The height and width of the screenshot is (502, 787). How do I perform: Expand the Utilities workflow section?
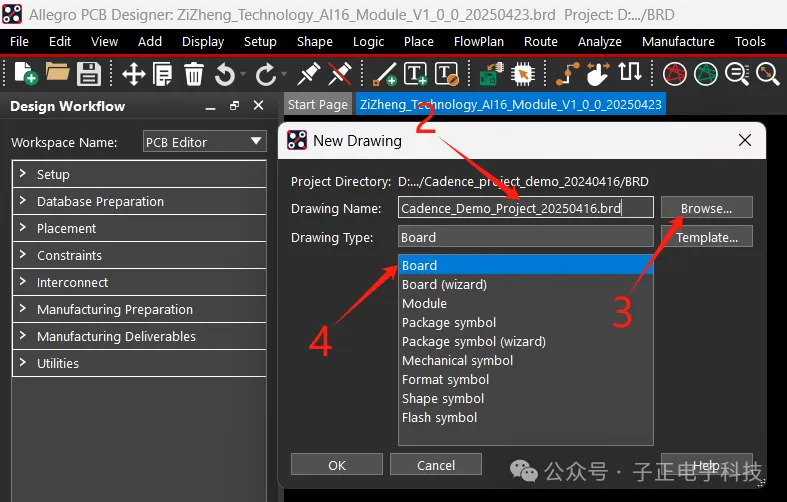click(x=139, y=363)
